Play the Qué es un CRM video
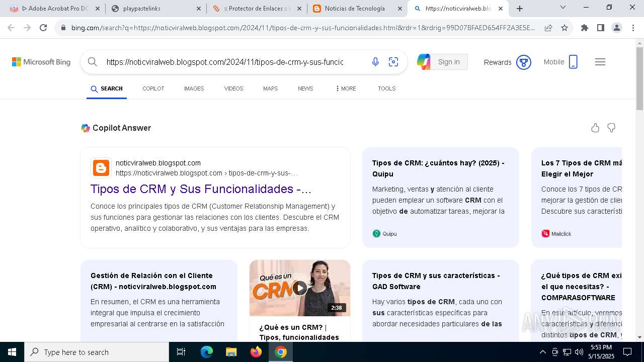The image size is (644, 362). pos(300,288)
